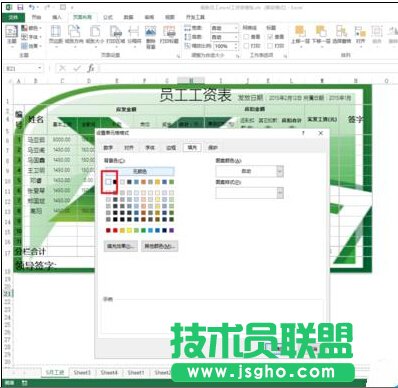This screenshot has width=398, height=388.
Task: Click macro record icon in status bar
Action: (25, 383)
